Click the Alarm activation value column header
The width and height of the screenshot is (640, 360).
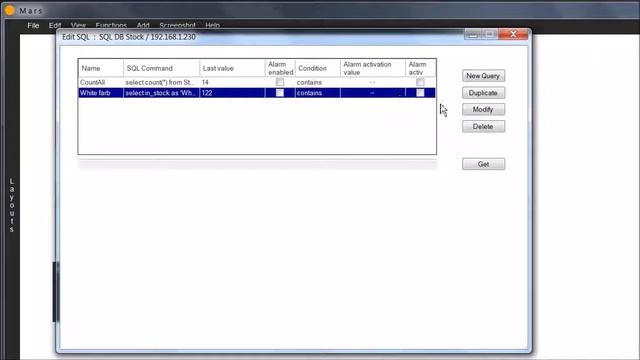point(373,68)
